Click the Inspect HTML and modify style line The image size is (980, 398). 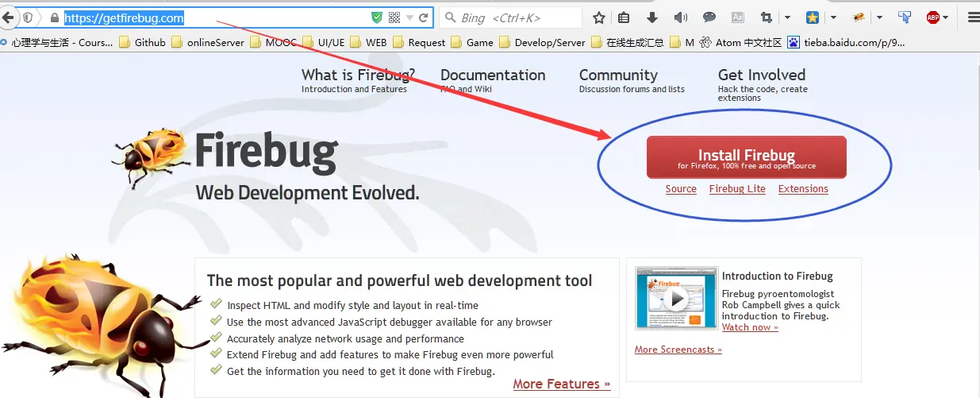(352, 305)
